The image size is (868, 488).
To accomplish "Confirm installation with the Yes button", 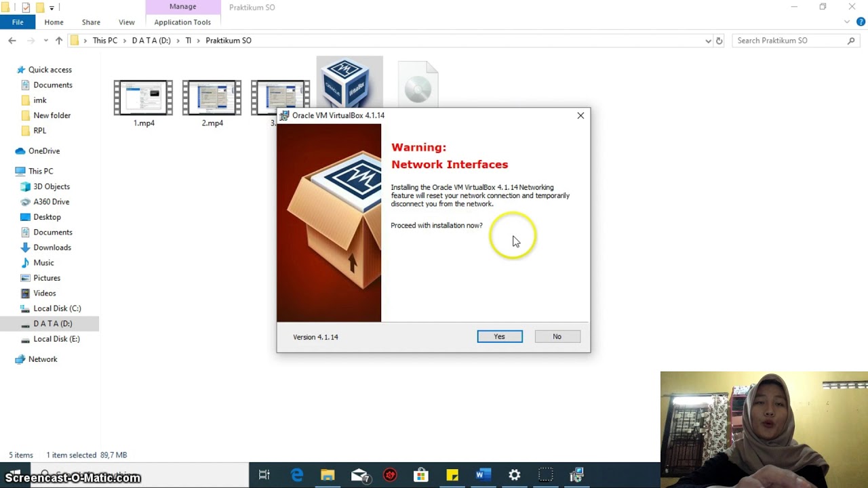I will pos(500,337).
